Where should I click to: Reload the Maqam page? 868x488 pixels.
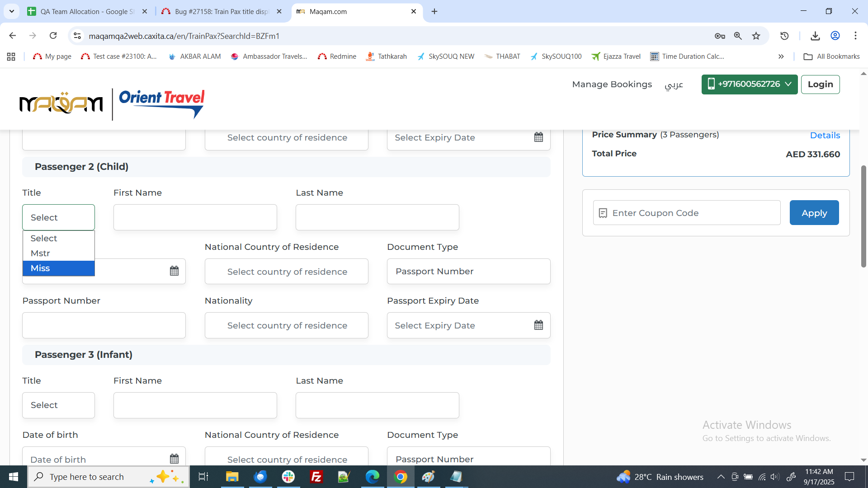[53, 36]
